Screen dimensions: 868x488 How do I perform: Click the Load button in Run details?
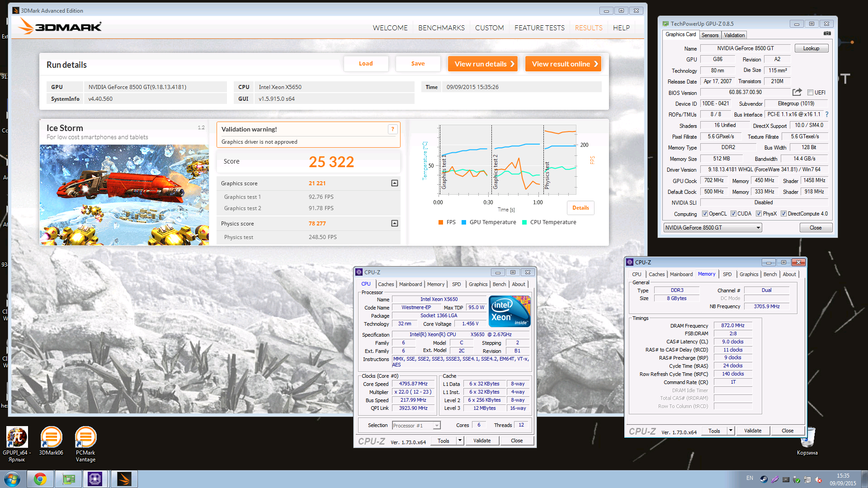click(366, 64)
